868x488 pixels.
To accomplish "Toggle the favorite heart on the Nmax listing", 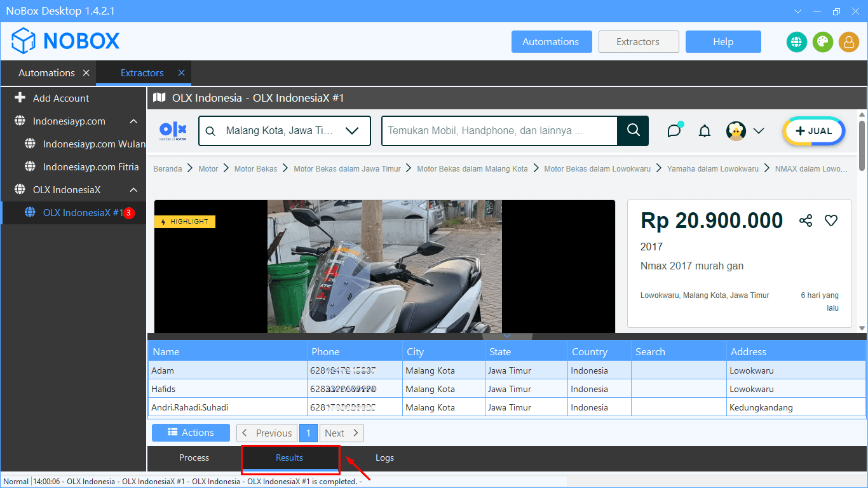I will (831, 220).
